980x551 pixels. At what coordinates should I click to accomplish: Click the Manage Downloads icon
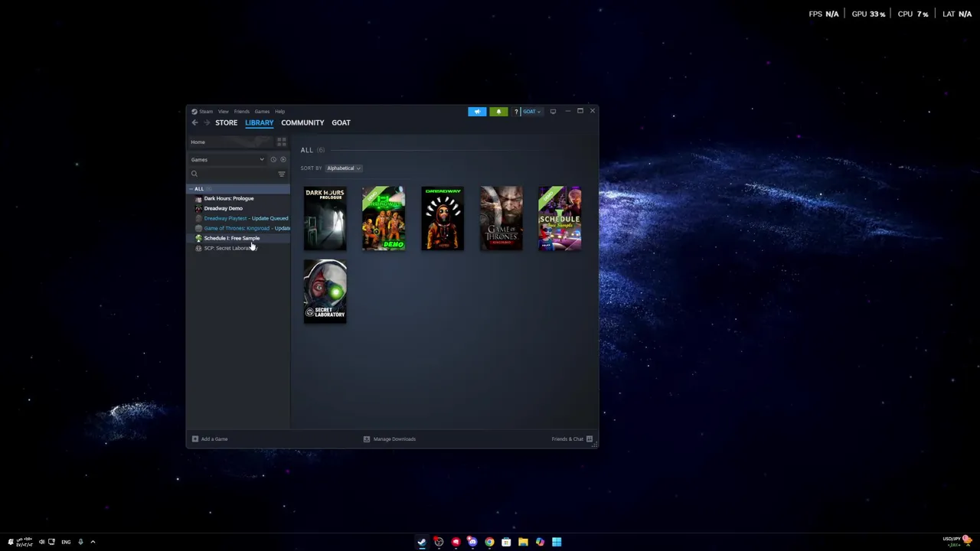coord(366,439)
